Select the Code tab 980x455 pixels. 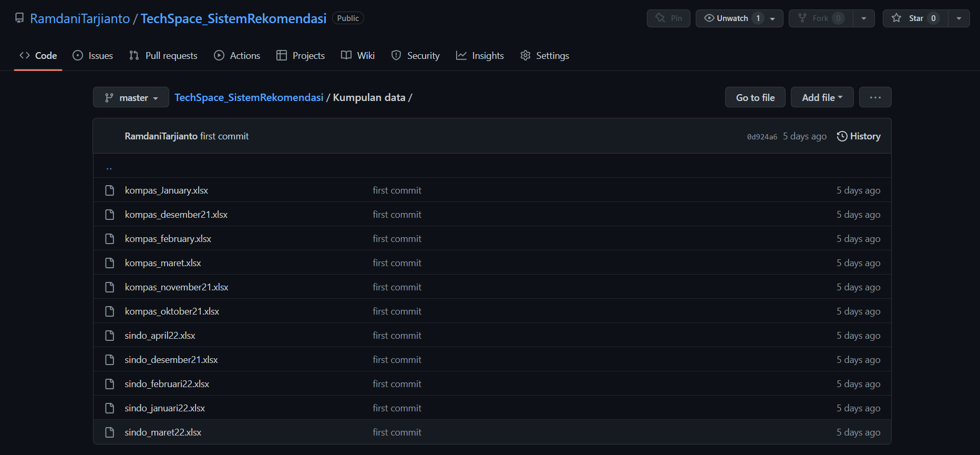[38, 55]
